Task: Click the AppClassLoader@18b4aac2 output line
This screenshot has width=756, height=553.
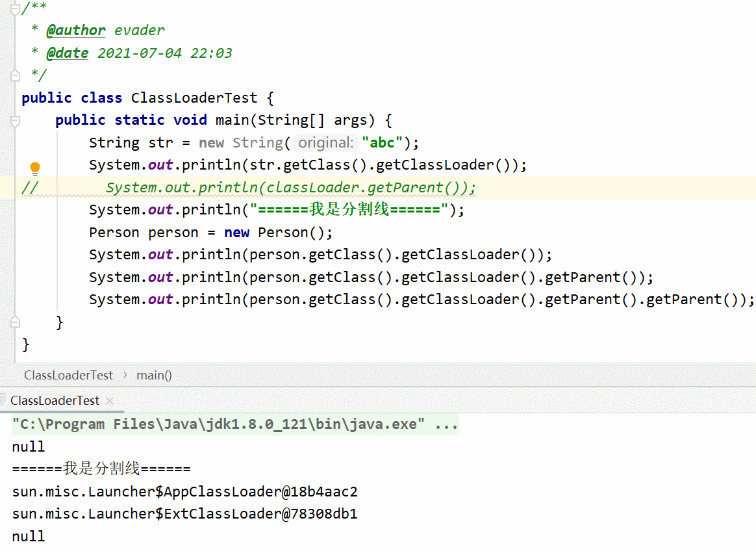Action: [184, 492]
